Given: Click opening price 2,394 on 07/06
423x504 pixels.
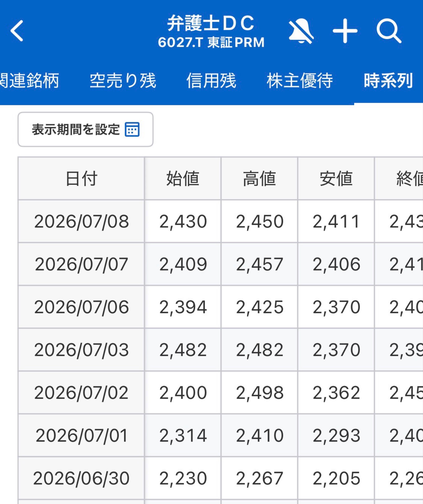Looking at the screenshot, I should point(183,307).
